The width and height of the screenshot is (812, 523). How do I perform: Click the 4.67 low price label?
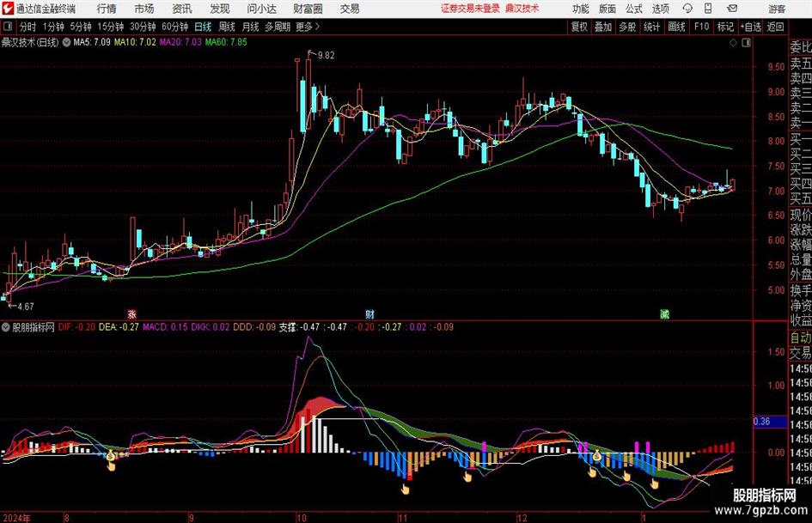[x=26, y=307]
